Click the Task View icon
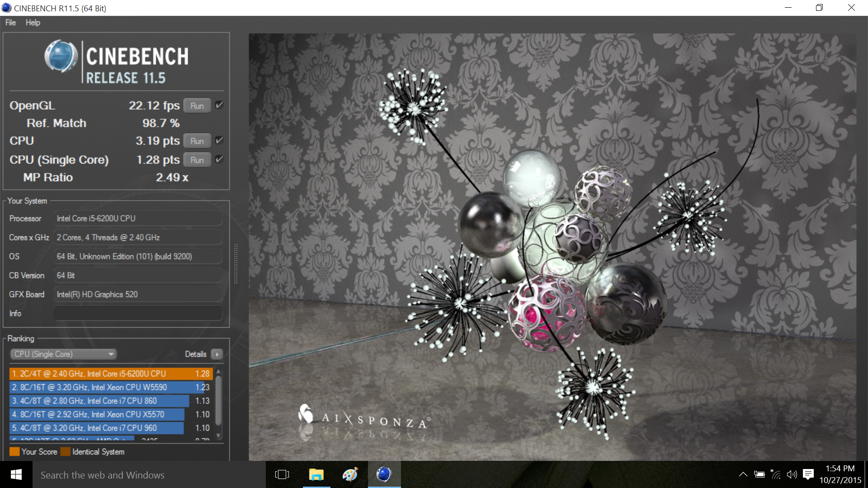Viewport: 868px width, 488px height. (x=282, y=474)
